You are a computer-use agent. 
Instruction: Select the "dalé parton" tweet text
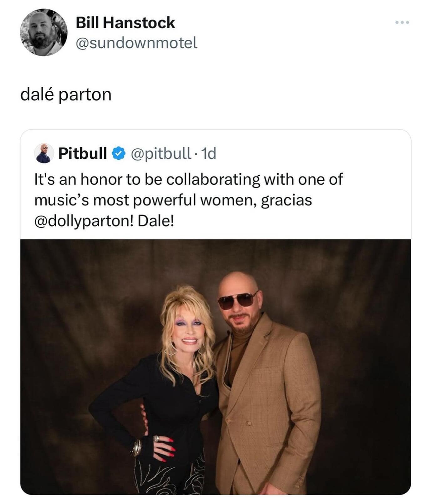[66, 94]
